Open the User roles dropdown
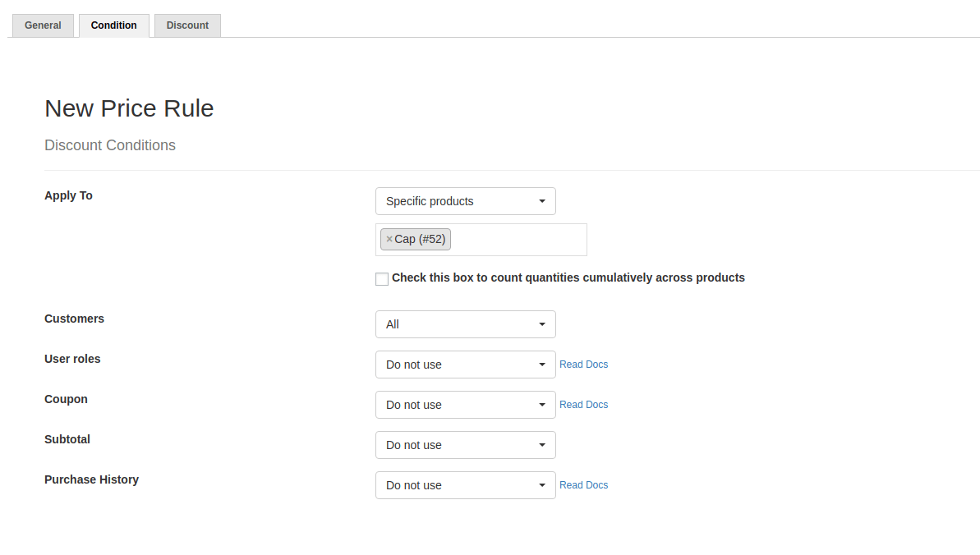This screenshot has width=980, height=555. click(x=465, y=365)
